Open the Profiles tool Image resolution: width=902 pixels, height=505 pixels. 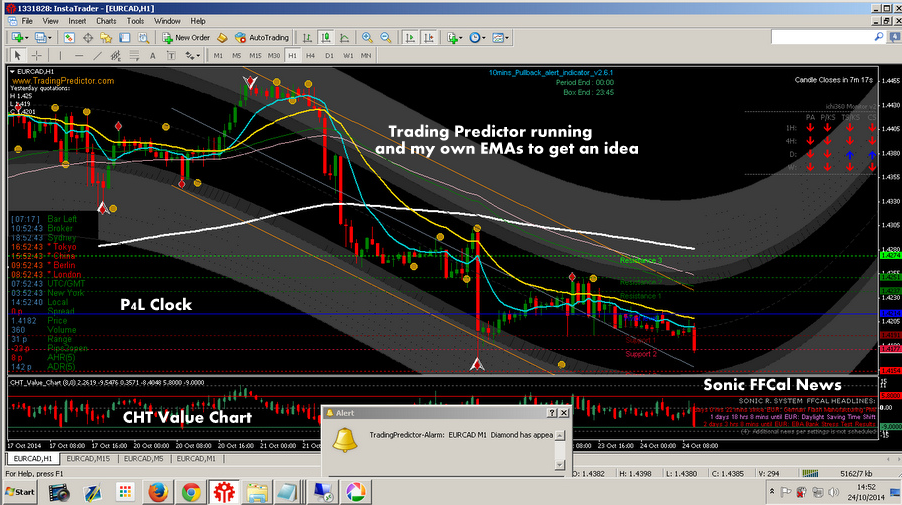(40, 37)
